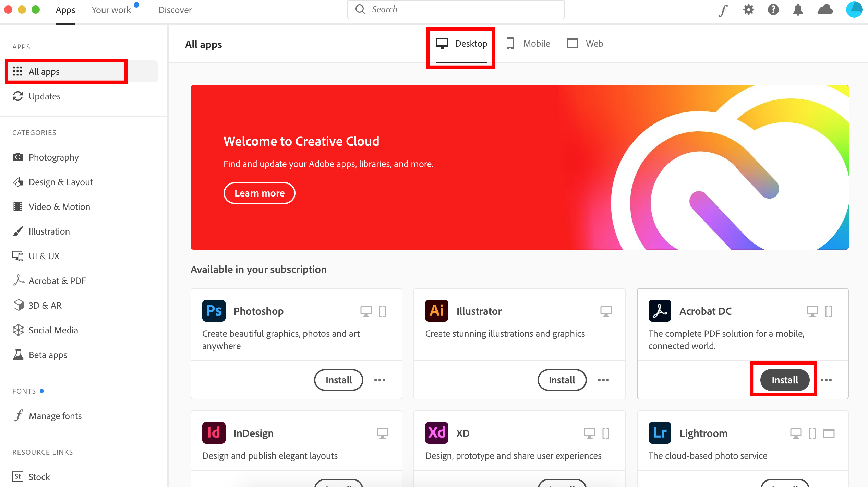Expand Video & Motion category
This screenshot has width=868, height=487.
59,206
